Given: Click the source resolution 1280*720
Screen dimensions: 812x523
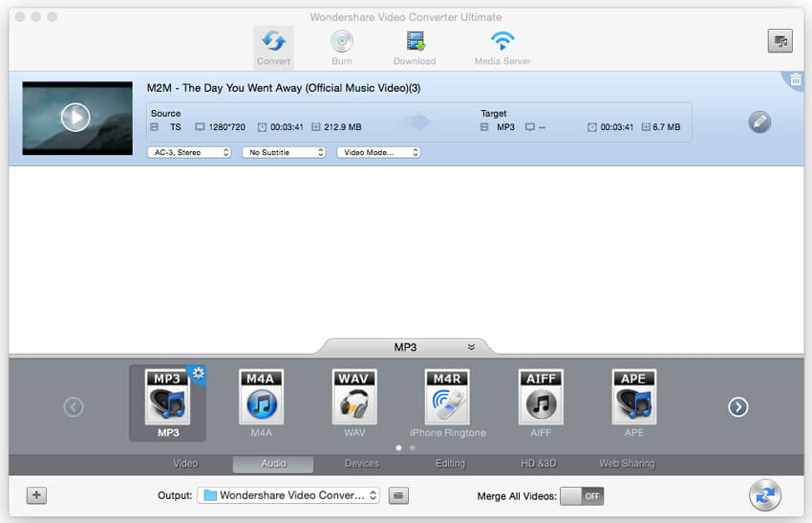Looking at the screenshot, I should [226, 127].
